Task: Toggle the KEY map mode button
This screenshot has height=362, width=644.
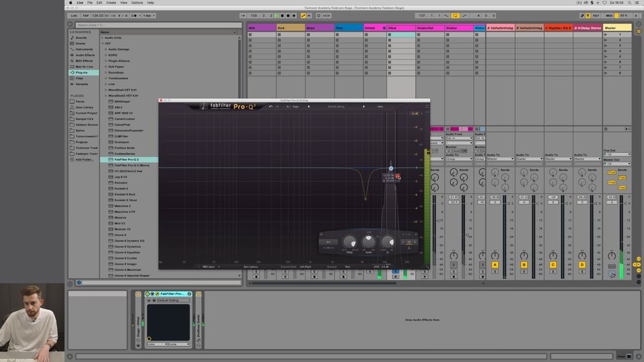Action: (596, 15)
